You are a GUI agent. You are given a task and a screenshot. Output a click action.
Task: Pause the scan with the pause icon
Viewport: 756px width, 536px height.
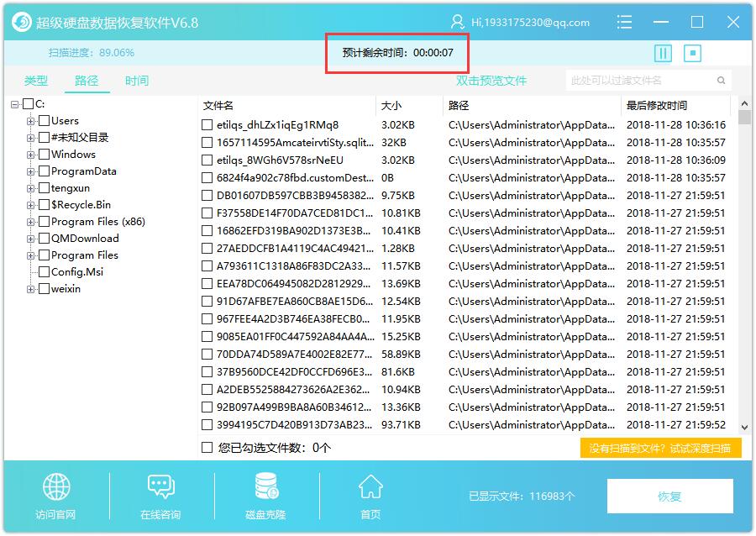[663, 53]
